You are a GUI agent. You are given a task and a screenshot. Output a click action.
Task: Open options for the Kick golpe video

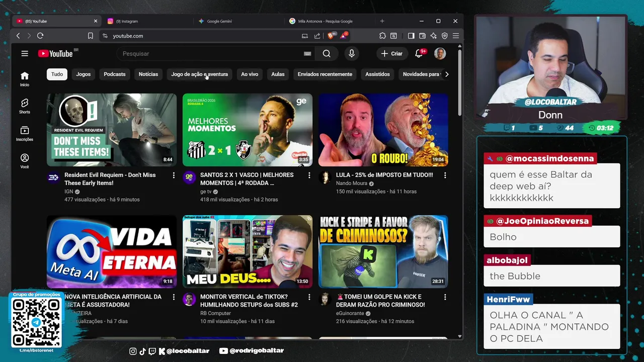(x=445, y=297)
